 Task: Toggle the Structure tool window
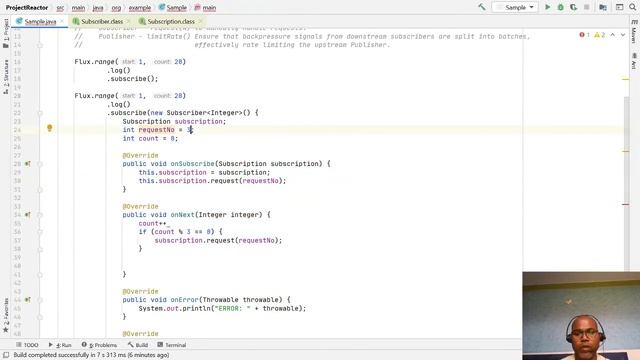tap(6, 77)
